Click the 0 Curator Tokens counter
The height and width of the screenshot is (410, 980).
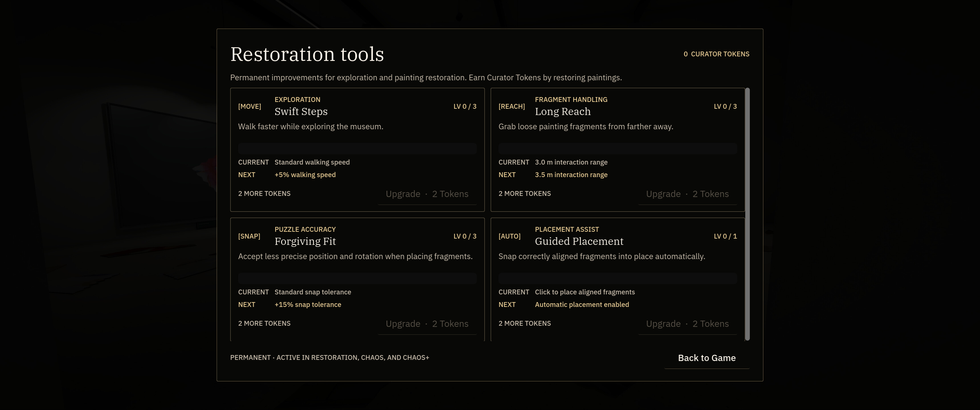pyautogui.click(x=716, y=54)
